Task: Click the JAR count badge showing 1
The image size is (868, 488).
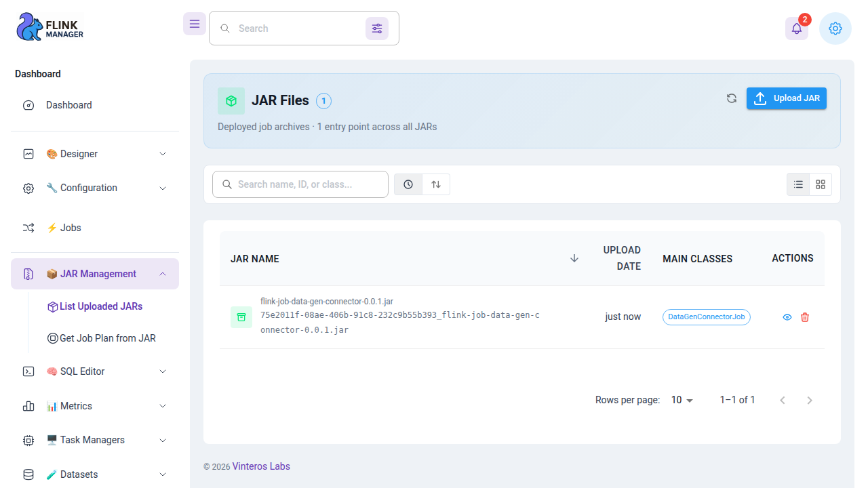Action: [323, 101]
